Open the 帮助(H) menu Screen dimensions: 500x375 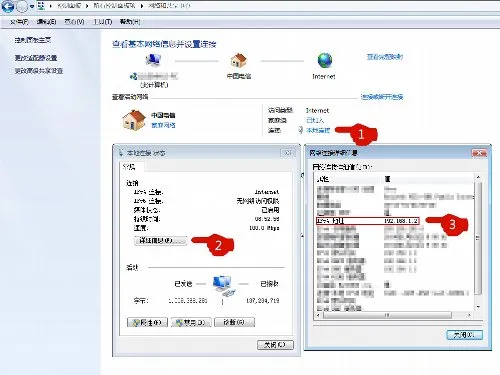coord(130,22)
